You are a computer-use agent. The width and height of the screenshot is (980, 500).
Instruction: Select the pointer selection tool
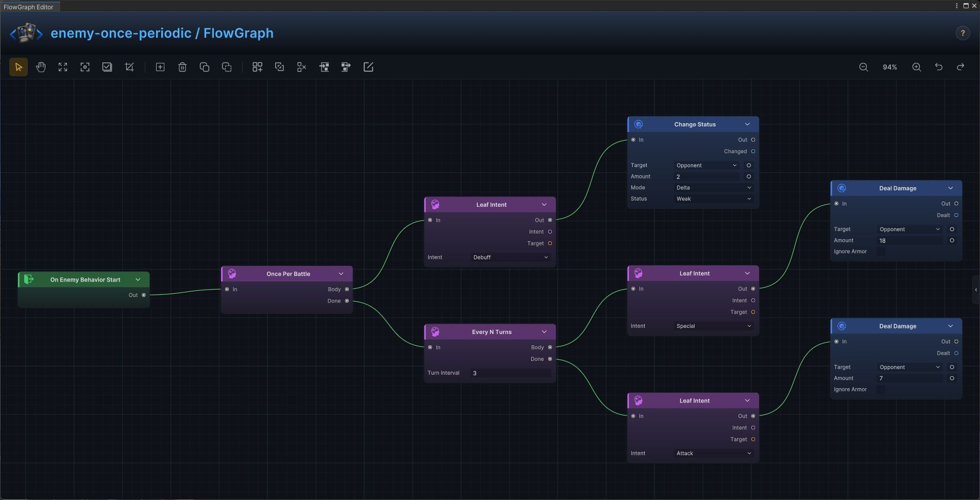click(x=19, y=67)
